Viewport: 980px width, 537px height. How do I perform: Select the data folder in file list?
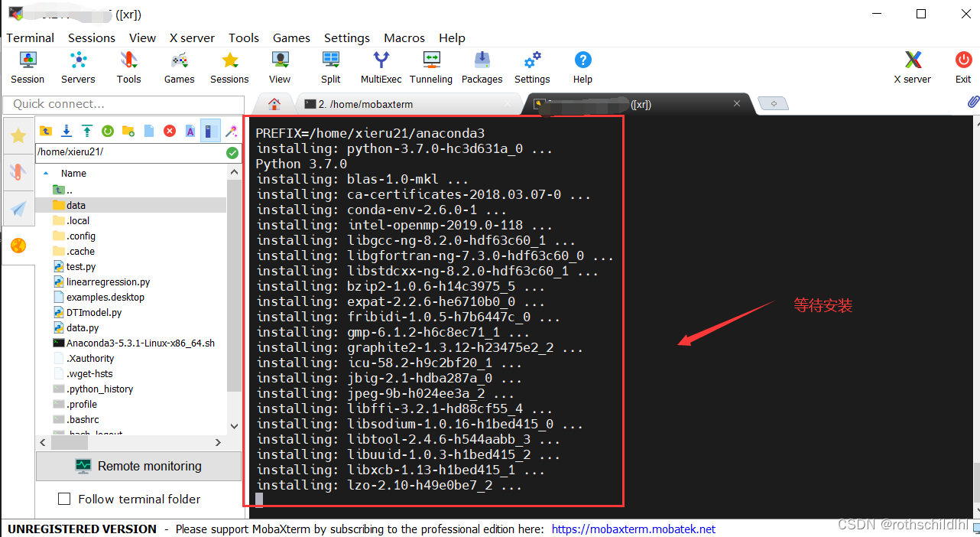pyautogui.click(x=76, y=205)
